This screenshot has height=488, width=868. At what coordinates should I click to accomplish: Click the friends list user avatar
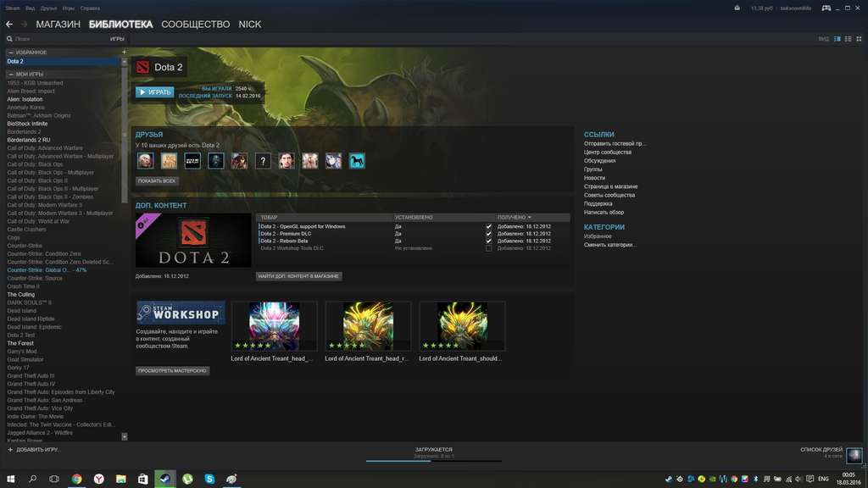pyautogui.click(x=854, y=455)
